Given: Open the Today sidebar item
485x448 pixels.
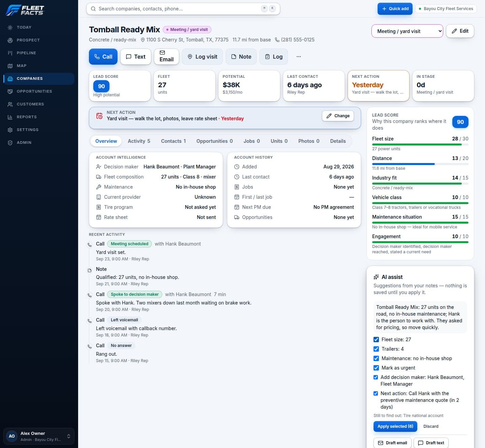Looking at the screenshot, I should (x=39, y=27).
